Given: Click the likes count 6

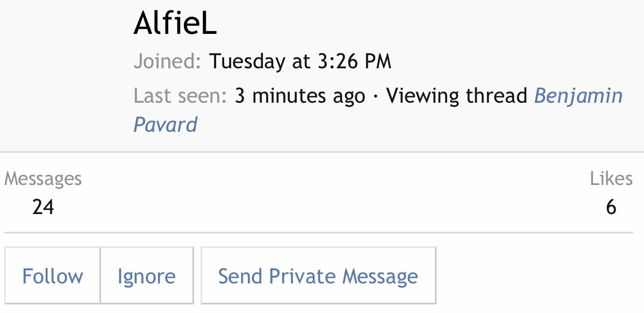Looking at the screenshot, I should pos(611,207).
